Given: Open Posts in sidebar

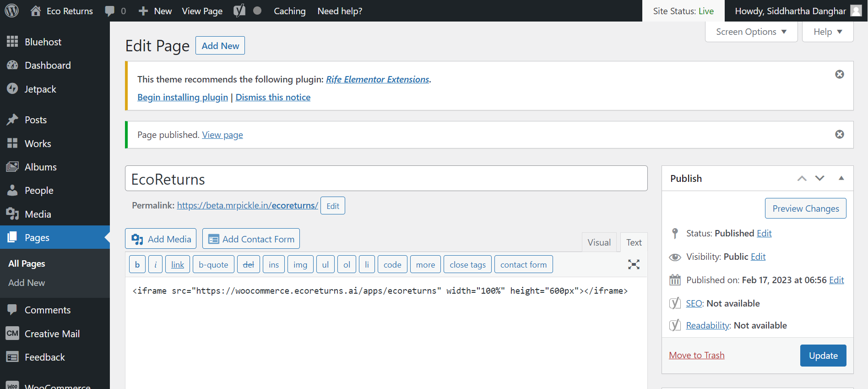Looking at the screenshot, I should 55,120.
